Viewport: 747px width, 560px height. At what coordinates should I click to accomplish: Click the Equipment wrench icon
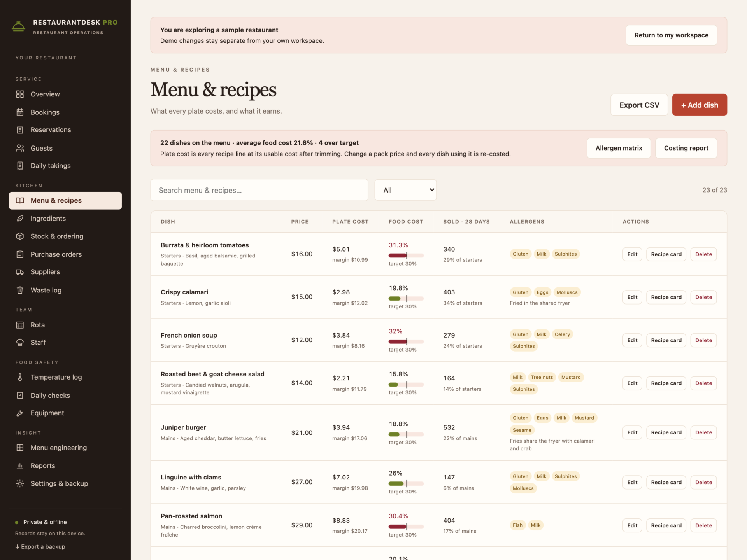(x=20, y=413)
